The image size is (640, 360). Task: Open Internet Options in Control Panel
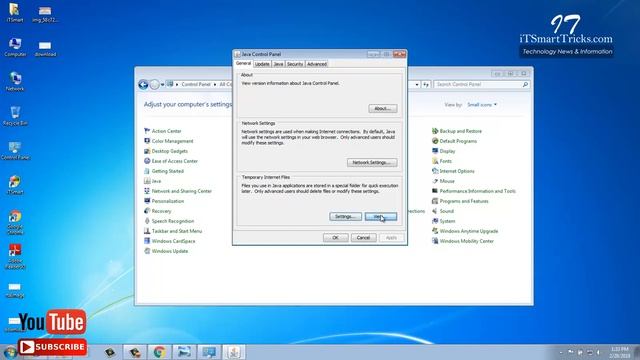pyautogui.click(x=453, y=171)
